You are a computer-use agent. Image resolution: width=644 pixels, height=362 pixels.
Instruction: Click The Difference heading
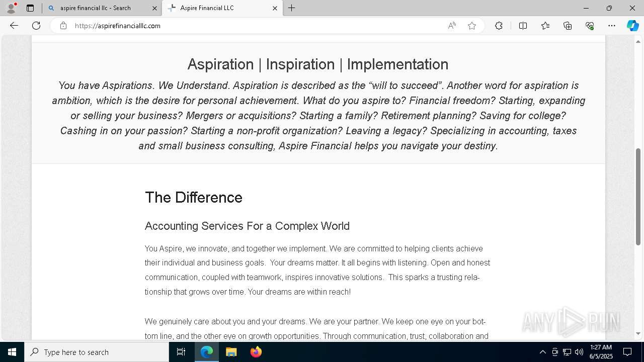(194, 198)
